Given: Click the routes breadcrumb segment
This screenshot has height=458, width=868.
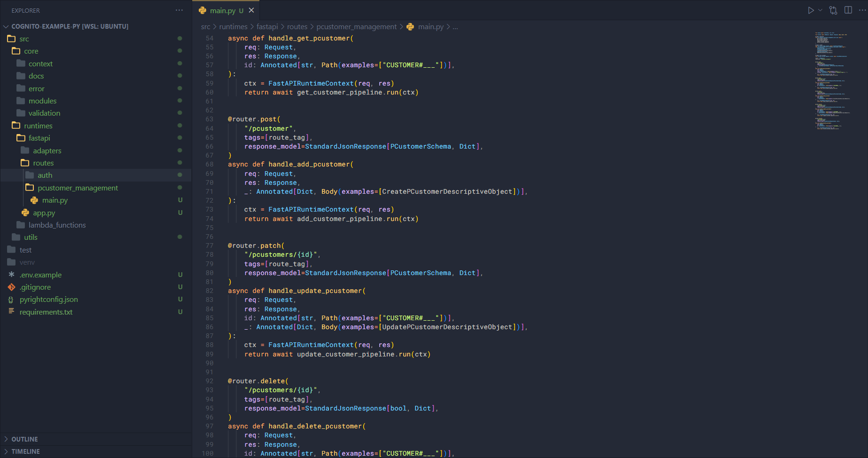Looking at the screenshot, I should 297,27.
